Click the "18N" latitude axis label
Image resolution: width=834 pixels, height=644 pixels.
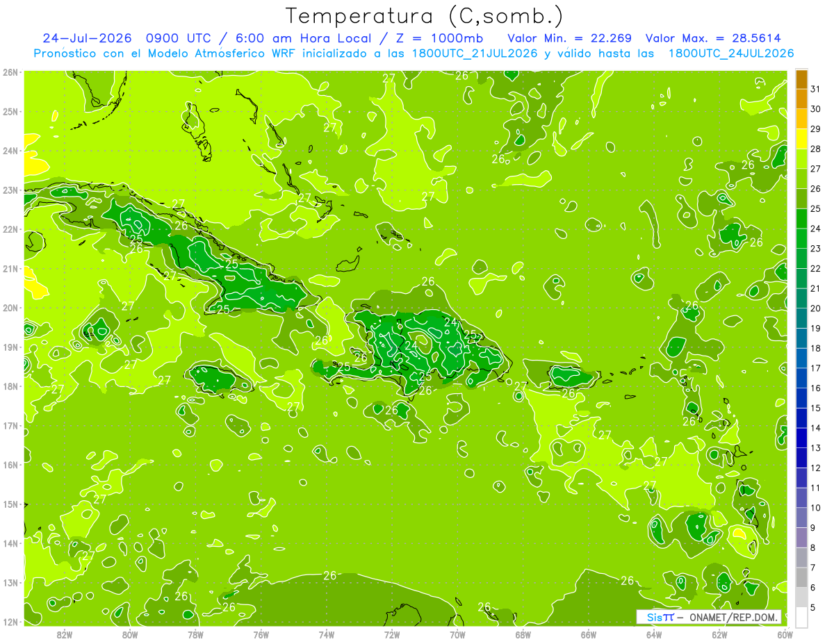10,386
